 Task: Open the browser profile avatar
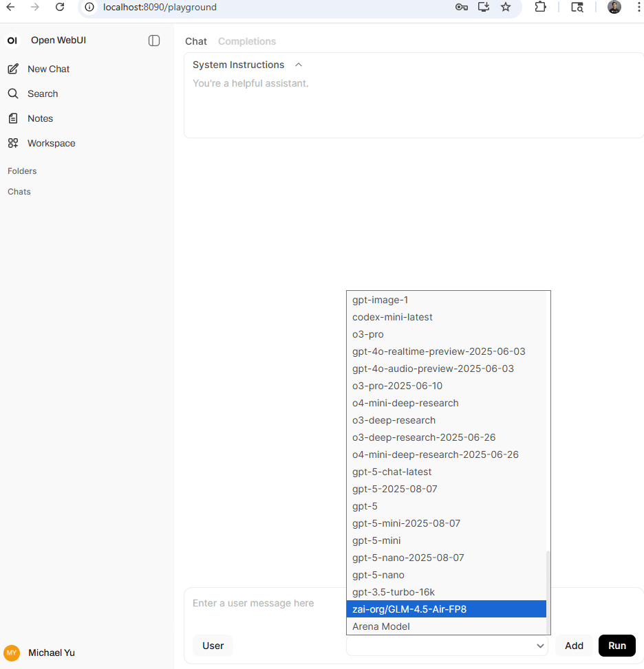tap(614, 7)
